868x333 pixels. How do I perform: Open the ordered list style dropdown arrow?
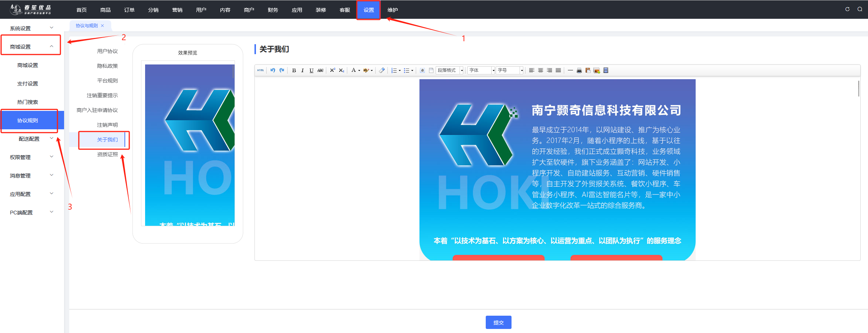pos(400,70)
